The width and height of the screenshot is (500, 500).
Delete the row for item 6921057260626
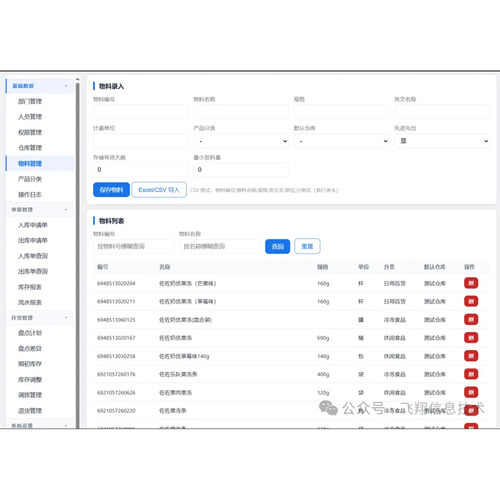(471, 392)
